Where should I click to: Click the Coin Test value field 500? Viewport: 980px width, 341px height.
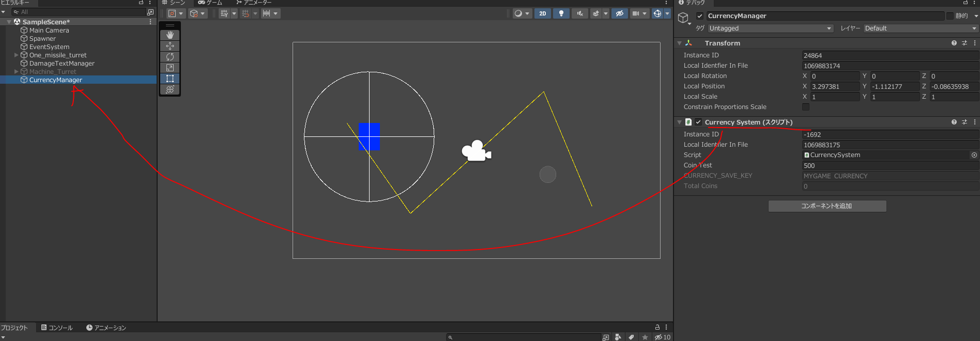point(890,165)
